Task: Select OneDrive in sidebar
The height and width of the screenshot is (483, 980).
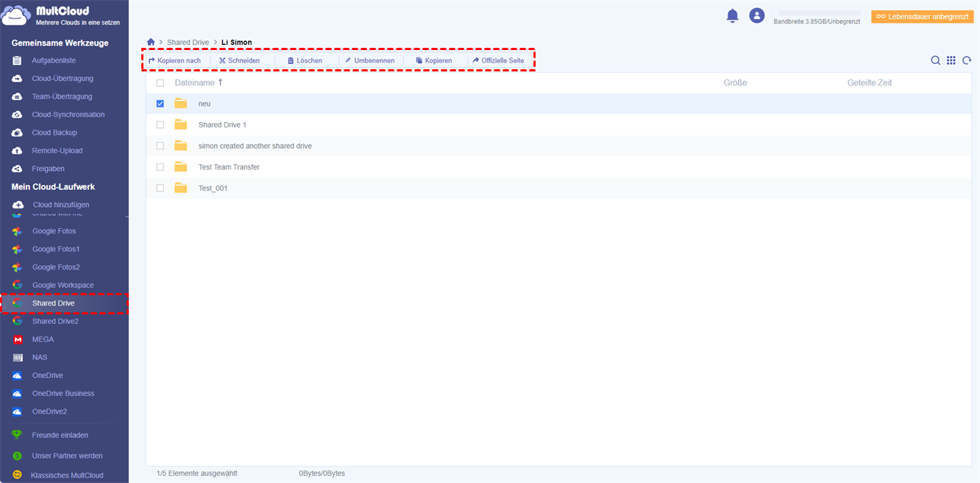Action: [x=48, y=376]
